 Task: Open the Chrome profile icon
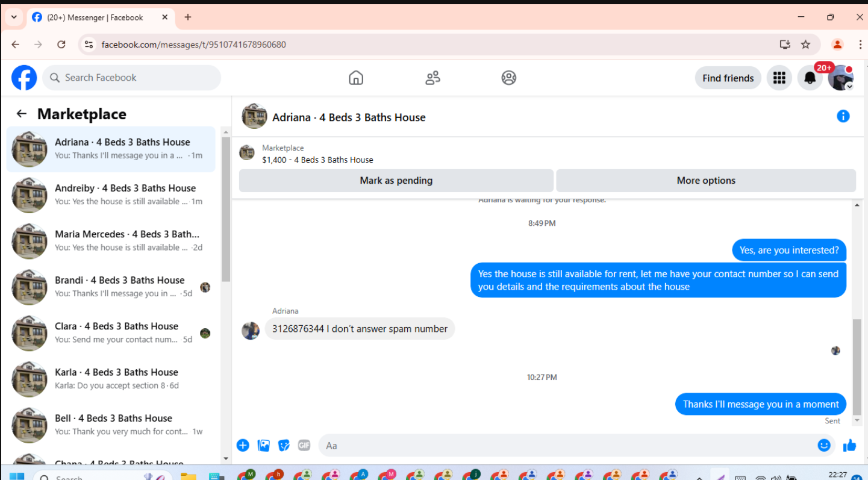click(837, 45)
